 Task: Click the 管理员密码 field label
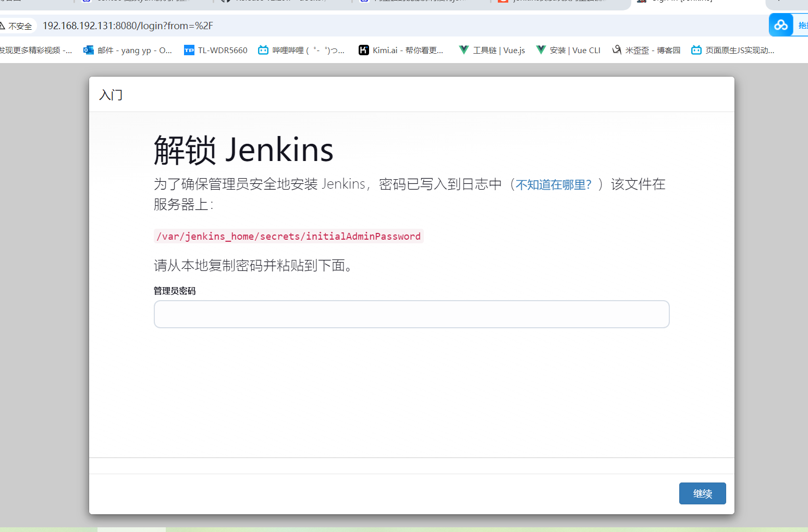[175, 291]
